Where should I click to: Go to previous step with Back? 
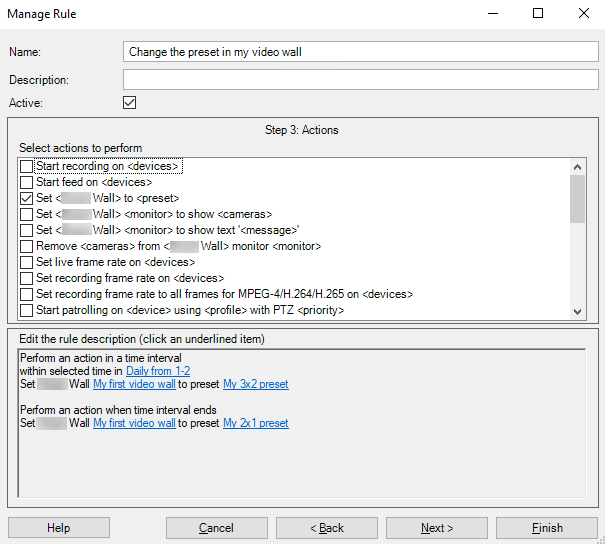[x=327, y=528]
